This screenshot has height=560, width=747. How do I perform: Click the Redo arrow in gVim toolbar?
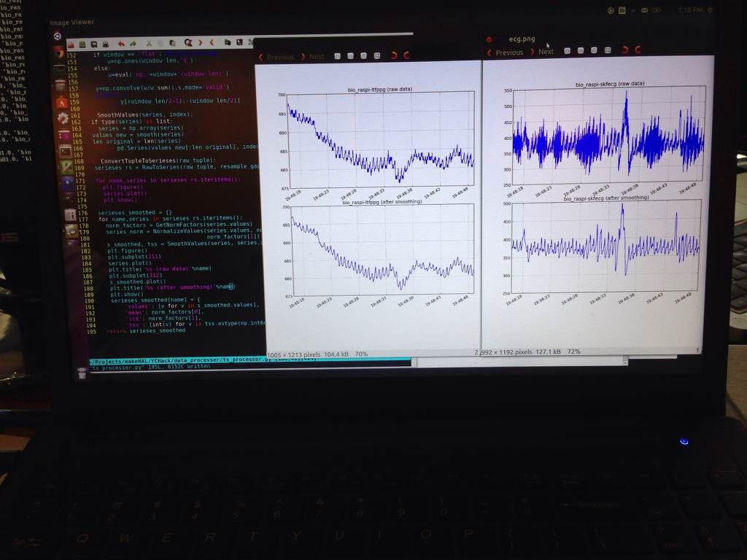tap(133, 44)
